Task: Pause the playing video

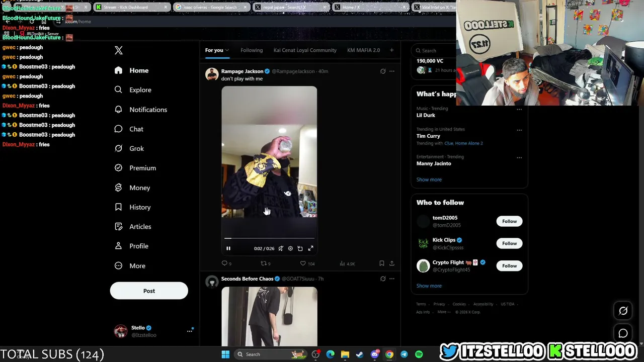Action: (x=228, y=248)
